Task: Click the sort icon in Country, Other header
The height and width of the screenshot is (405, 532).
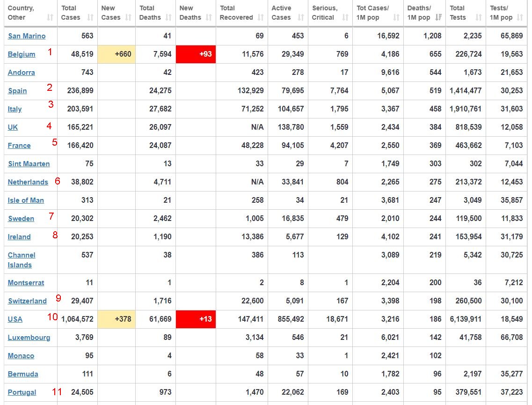Action: click(50, 17)
